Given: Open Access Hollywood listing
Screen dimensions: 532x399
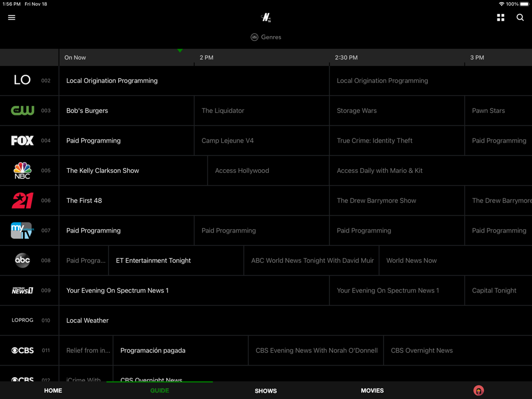Looking at the screenshot, I should 268,170.
